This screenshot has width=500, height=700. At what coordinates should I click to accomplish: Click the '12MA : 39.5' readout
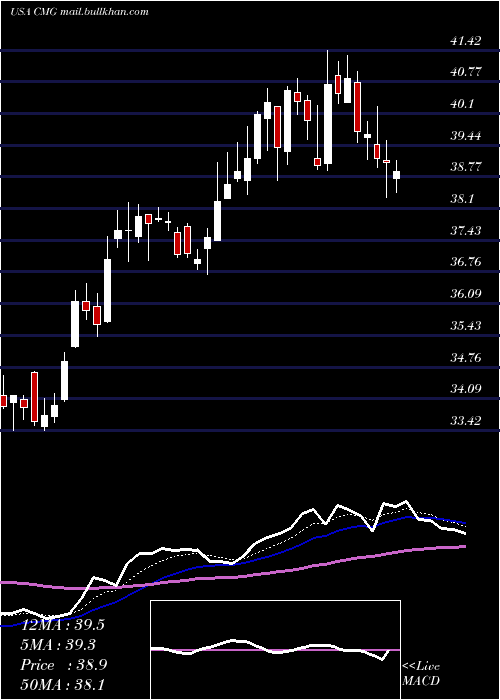[x=63, y=625]
